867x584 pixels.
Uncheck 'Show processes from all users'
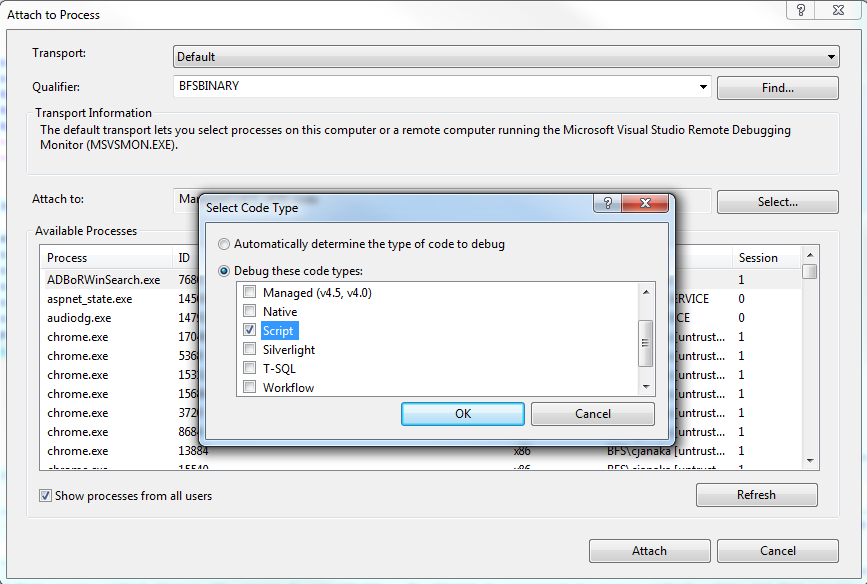coord(42,495)
